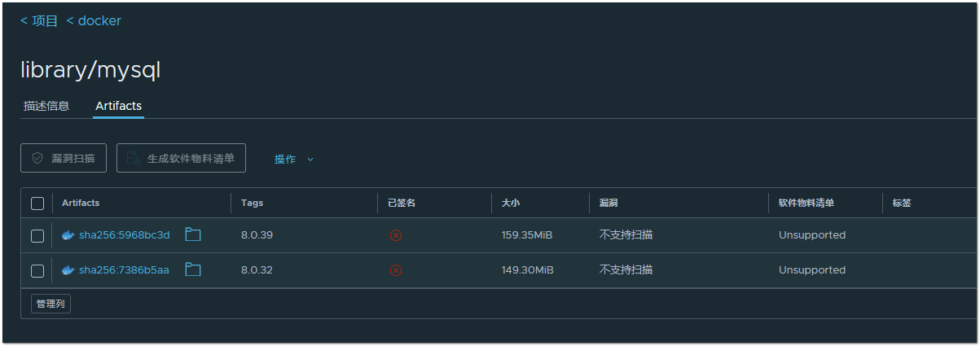The height and width of the screenshot is (346, 980).
Task: Select the Artifacts tab
Action: [x=118, y=106]
